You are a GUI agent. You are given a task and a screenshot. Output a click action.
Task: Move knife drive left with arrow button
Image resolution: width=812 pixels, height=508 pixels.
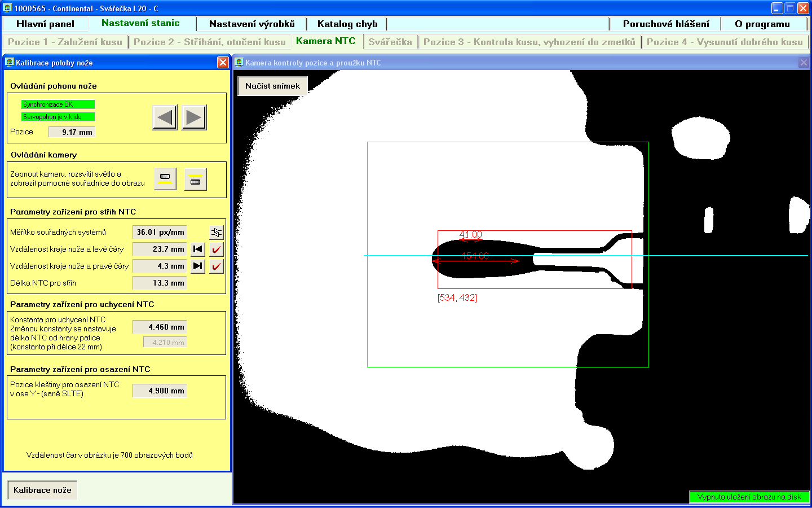tap(165, 117)
